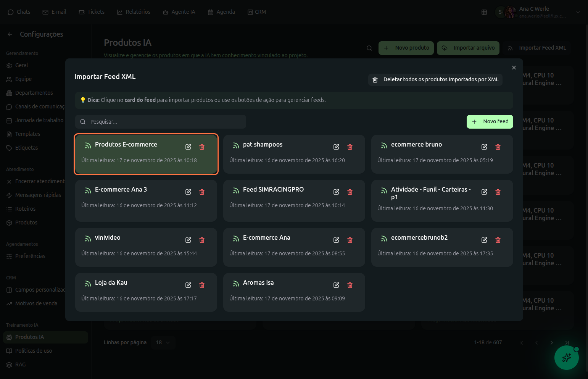The image size is (588, 379).
Task: Expand the rows per page dropdown
Action: [x=163, y=342]
